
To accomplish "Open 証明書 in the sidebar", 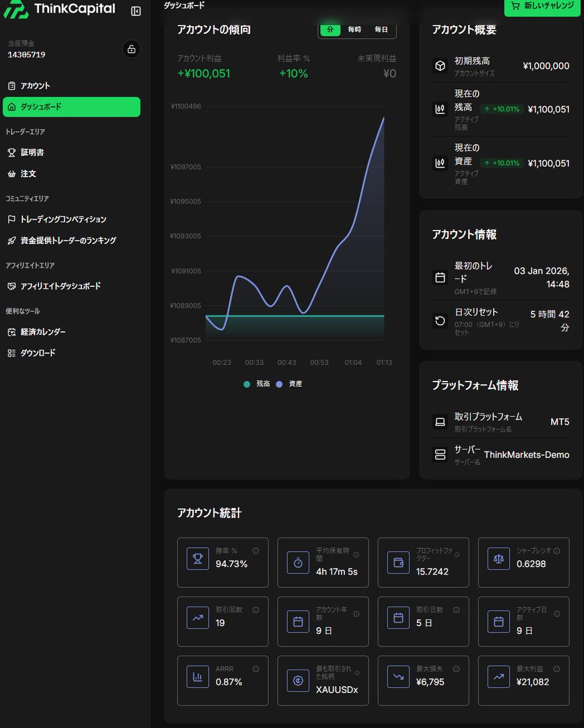I will tap(72, 152).
